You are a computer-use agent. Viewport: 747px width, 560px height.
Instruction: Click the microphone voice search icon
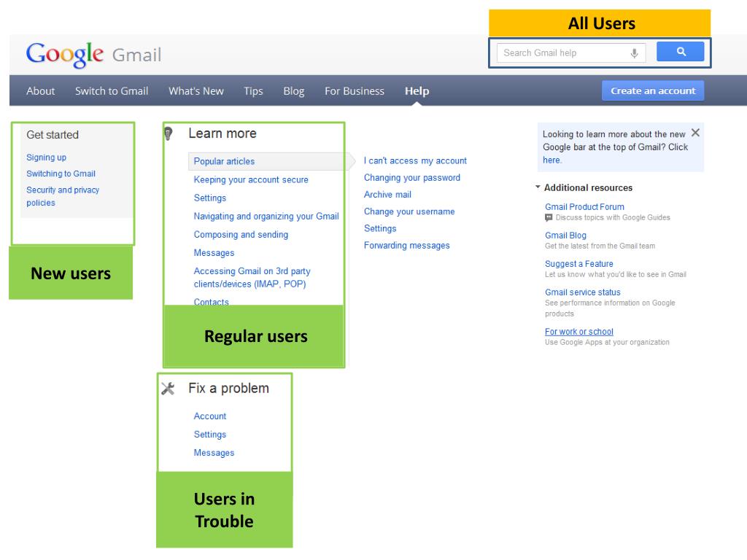634,52
